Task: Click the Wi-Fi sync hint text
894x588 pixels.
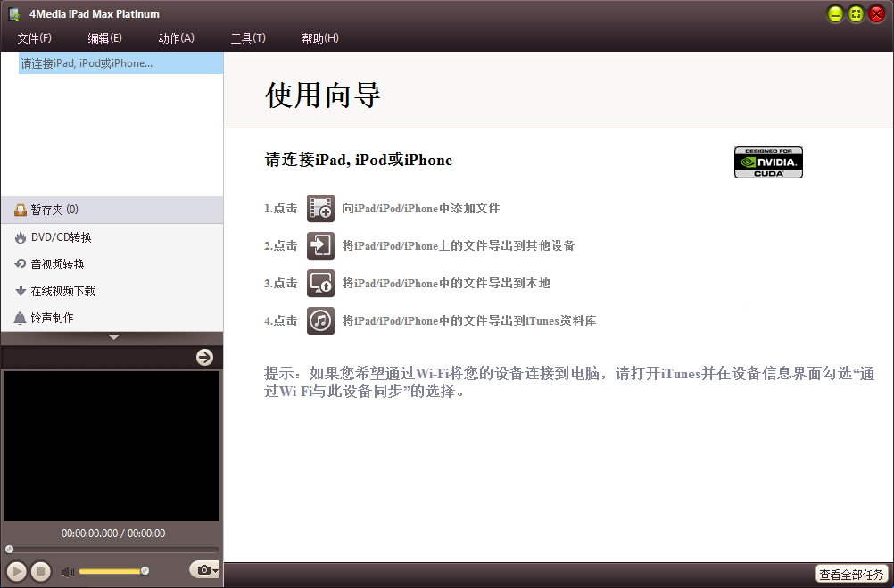Action: click(569, 382)
